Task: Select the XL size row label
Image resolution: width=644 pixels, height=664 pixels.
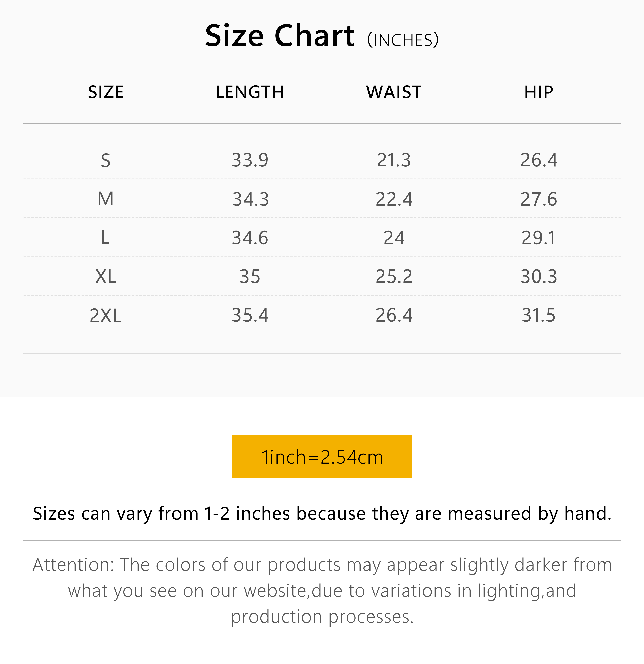Action: click(x=106, y=276)
